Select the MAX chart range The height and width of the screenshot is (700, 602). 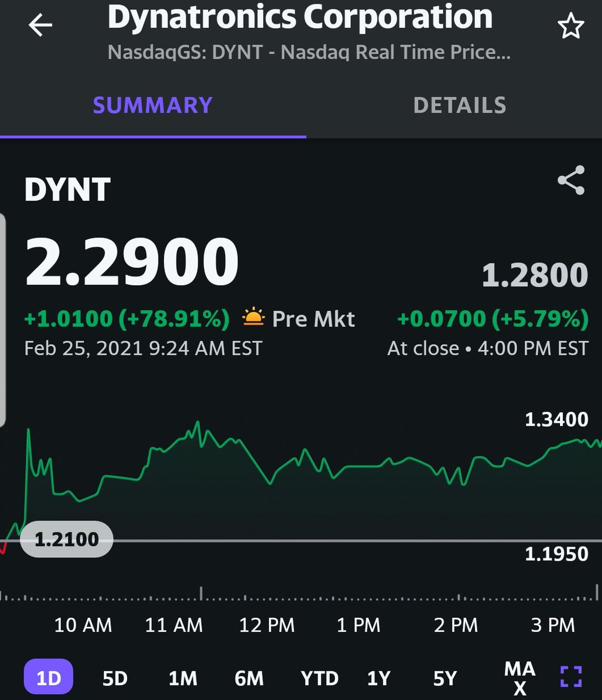click(x=520, y=677)
